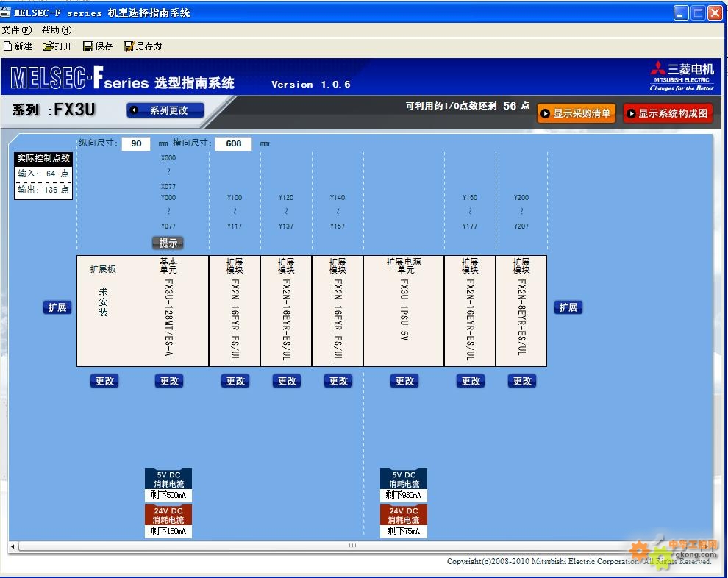Click 显示采购清单 purchase list button
This screenshot has height=578, width=728.
pyautogui.click(x=577, y=113)
